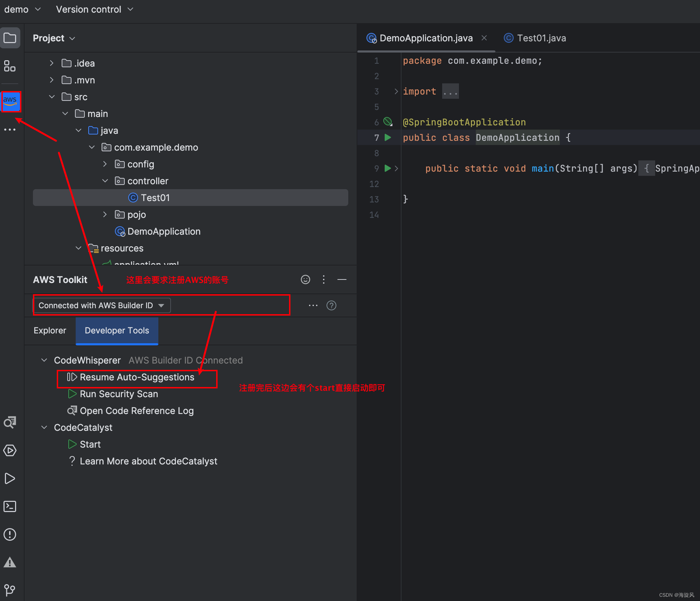Click the AWS Toolkit feedback smiley icon
700x601 pixels.
point(306,279)
